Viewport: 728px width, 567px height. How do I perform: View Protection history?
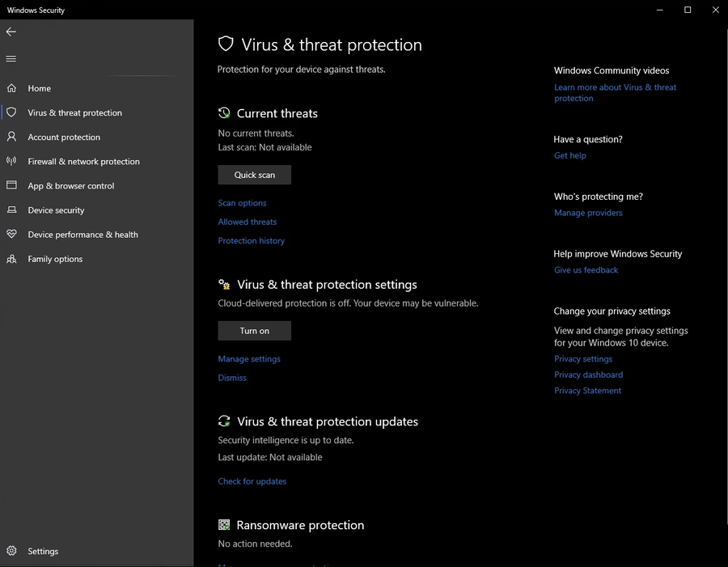[x=251, y=241]
